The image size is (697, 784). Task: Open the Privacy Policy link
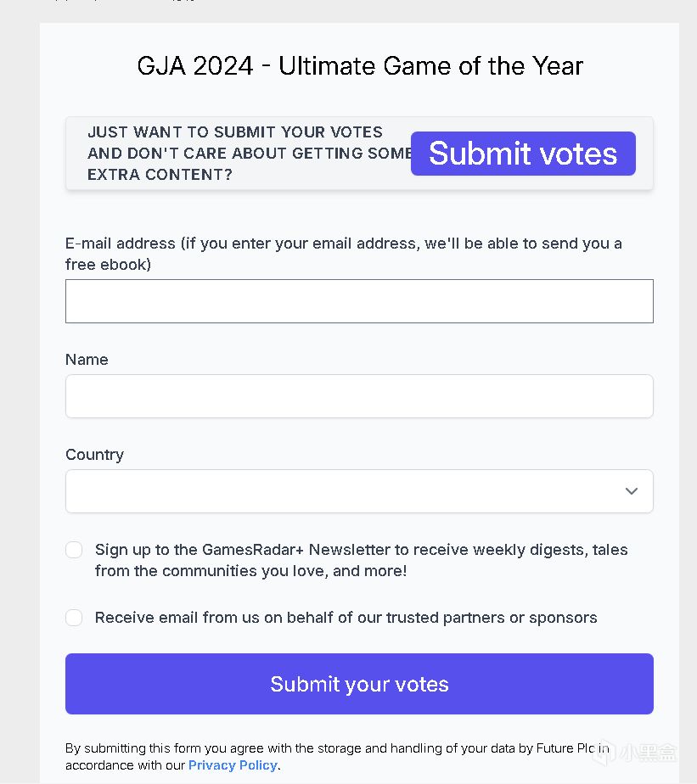click(233, 765)
